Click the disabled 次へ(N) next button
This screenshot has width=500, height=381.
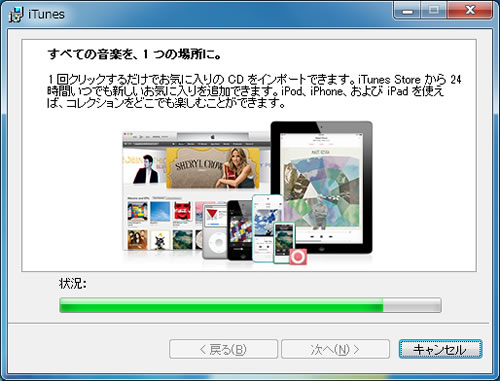pos(335,349)
